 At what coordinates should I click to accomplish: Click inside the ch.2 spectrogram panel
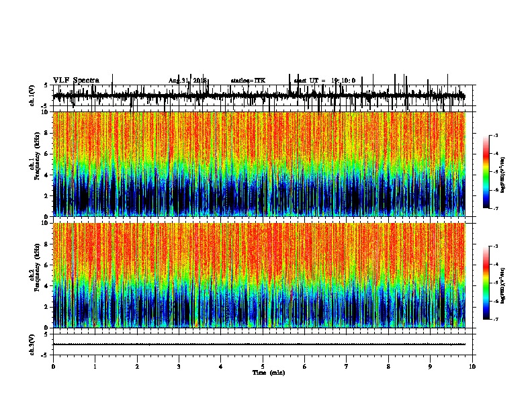(259, 275)
